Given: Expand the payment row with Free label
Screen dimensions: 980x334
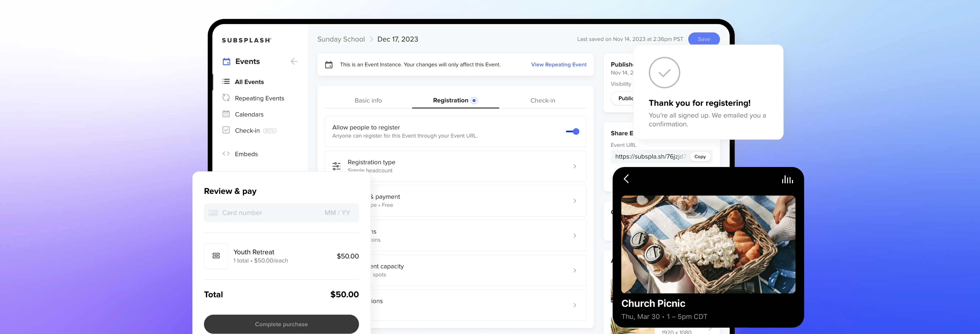Looking at the screenshot, I should tap(575, 200).
